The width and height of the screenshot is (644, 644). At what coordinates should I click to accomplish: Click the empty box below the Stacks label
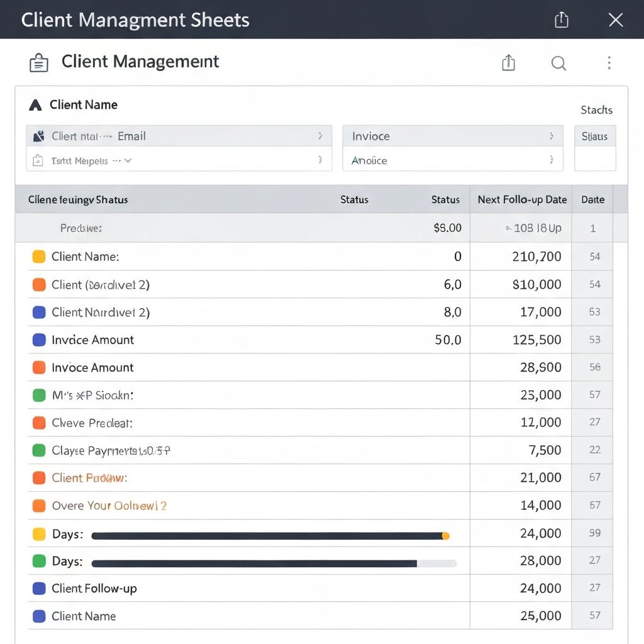click(596, 159)
